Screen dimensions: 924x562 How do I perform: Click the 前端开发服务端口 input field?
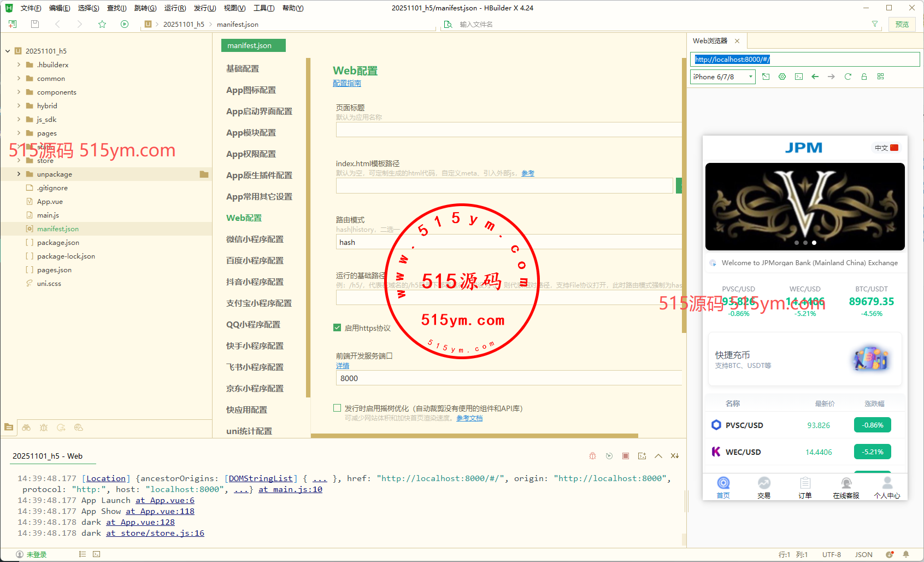[x=508, y=378]
